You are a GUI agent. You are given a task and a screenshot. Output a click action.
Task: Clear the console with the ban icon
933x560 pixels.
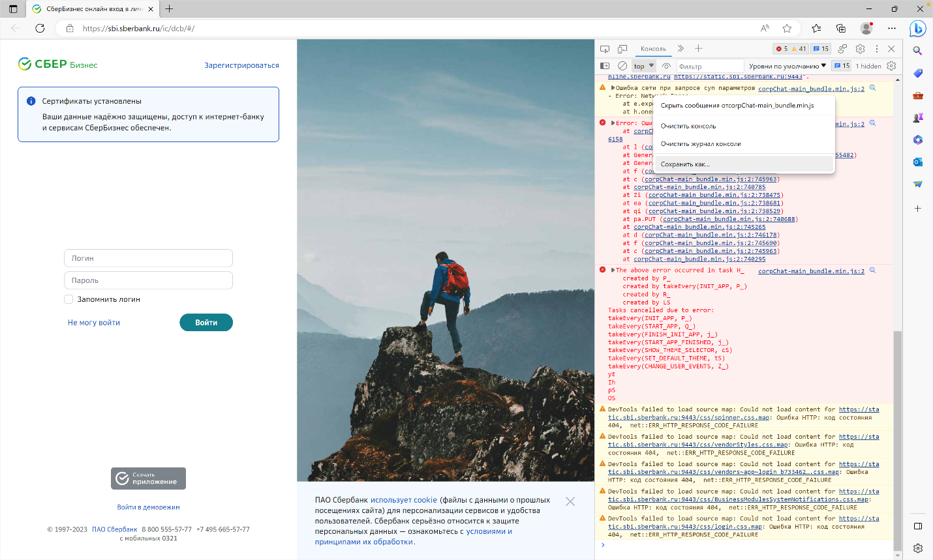point(622,66)
